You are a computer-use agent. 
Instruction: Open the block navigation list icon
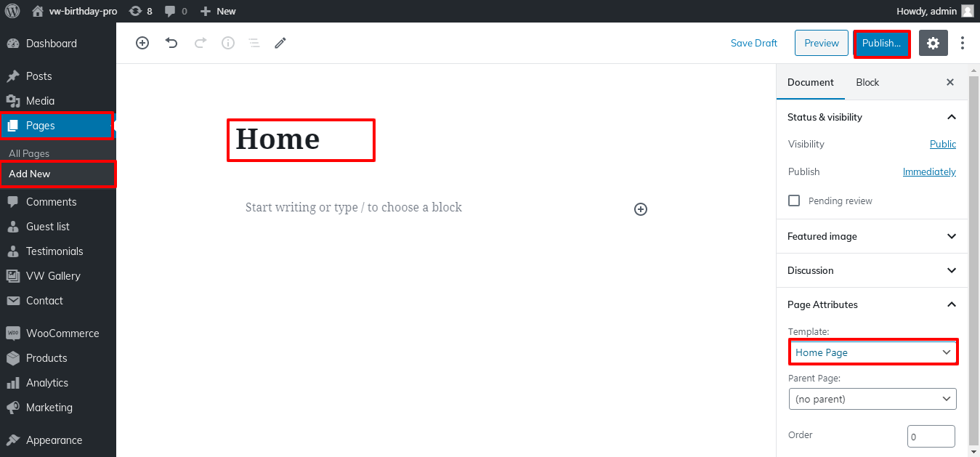[x=254, y=43]
